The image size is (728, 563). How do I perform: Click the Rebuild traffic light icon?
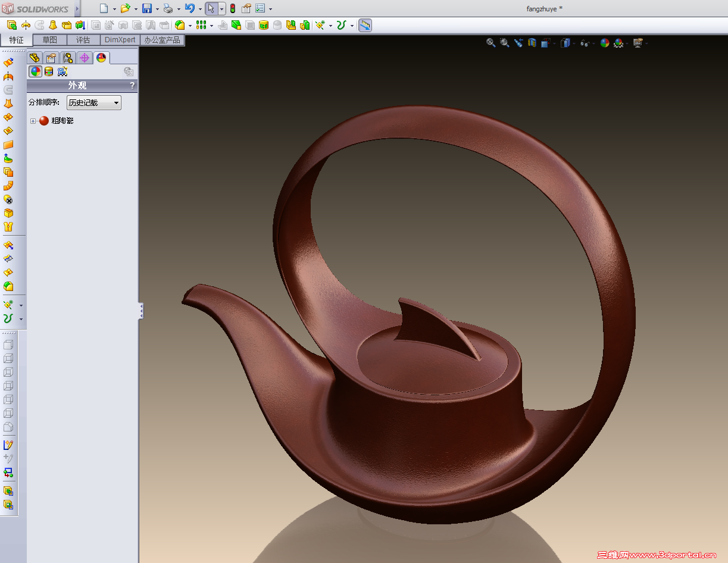click(233, 8)
